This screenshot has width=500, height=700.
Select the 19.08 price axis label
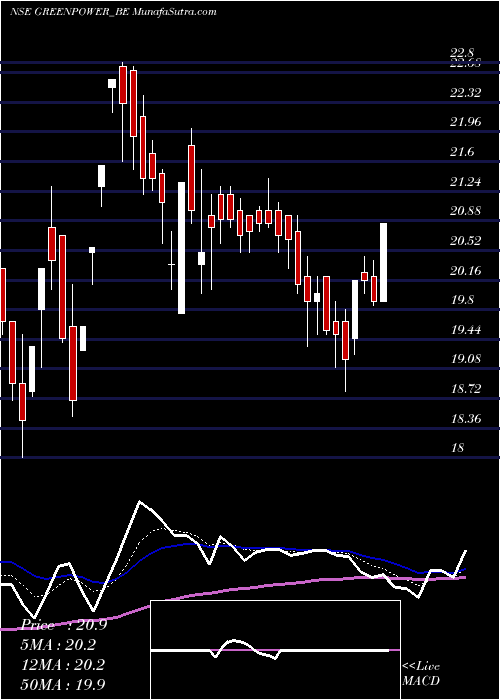coord(466,359)
